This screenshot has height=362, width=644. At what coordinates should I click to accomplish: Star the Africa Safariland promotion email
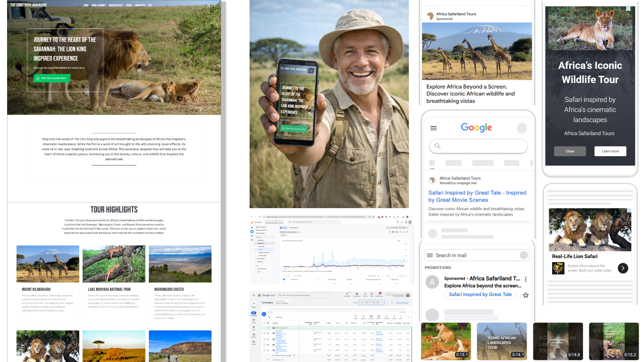point(526,295)
